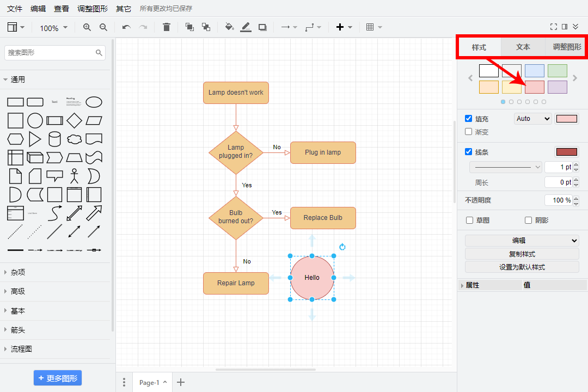The height and width of the screenshot is (392, 588).
Task: Open the connection arrow style dropdown
Action: pyautogui.click(x=289, y=27)
